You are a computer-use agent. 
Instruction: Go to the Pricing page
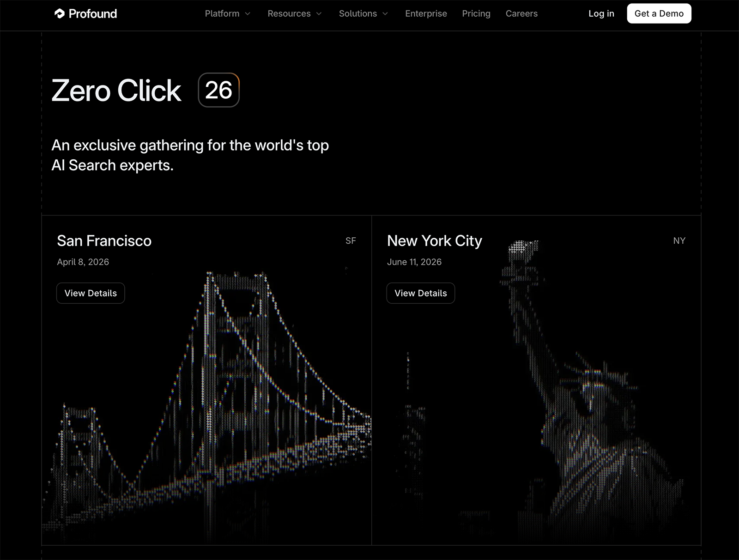pyautogui.click(x=476, y=14)
